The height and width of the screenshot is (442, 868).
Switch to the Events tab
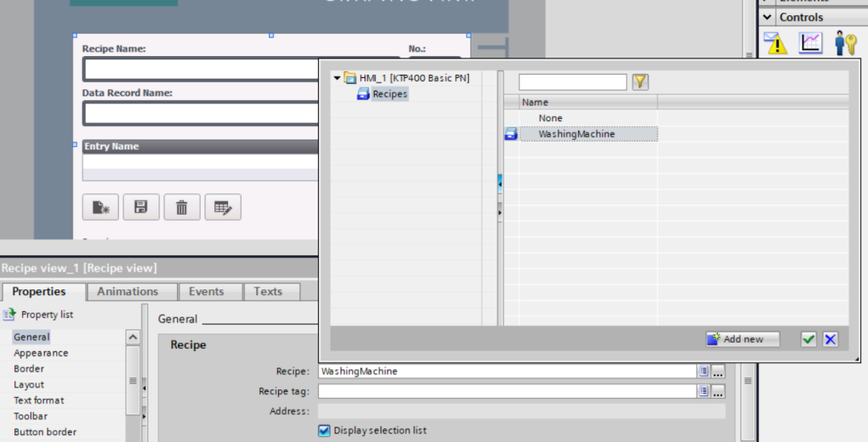coord(206,291)
